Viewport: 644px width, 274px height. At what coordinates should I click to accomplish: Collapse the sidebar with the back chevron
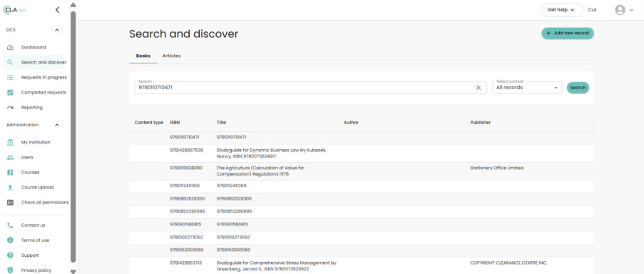(x=57, y=10)
